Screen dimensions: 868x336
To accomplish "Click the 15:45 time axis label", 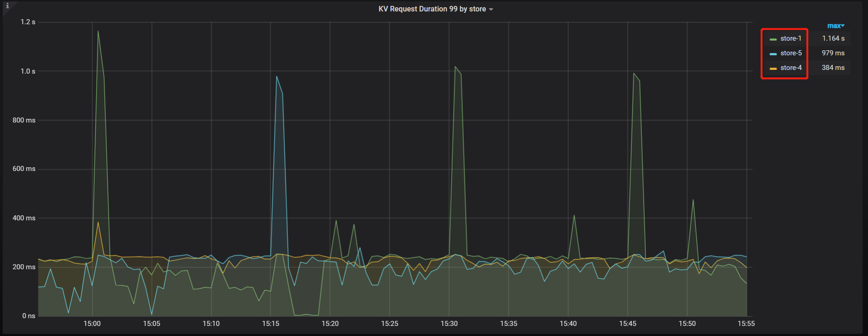I will (628, 324).
